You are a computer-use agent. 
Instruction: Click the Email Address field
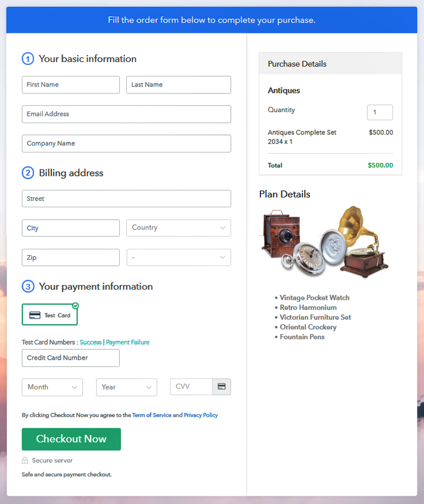(x=126, y=114)
